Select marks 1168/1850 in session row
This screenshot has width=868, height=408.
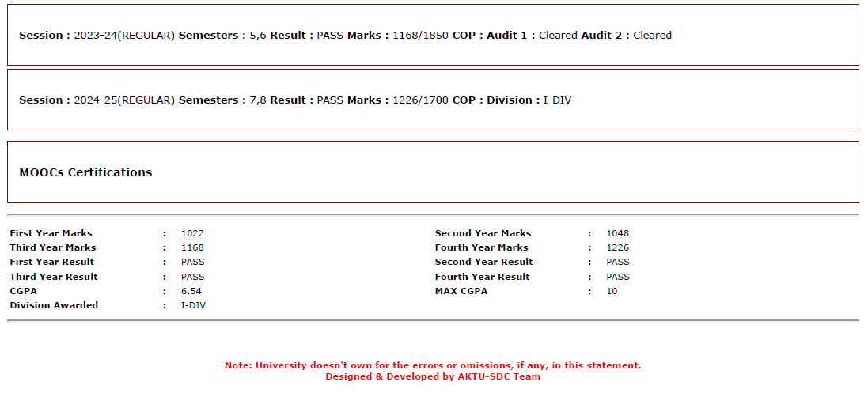(420, 36)
